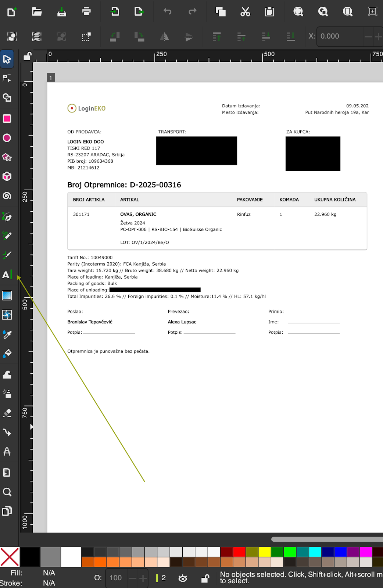Viewport: 383px width, 588px height.
Task: Select all objects in current layer
Action: (x=12, y=36)
